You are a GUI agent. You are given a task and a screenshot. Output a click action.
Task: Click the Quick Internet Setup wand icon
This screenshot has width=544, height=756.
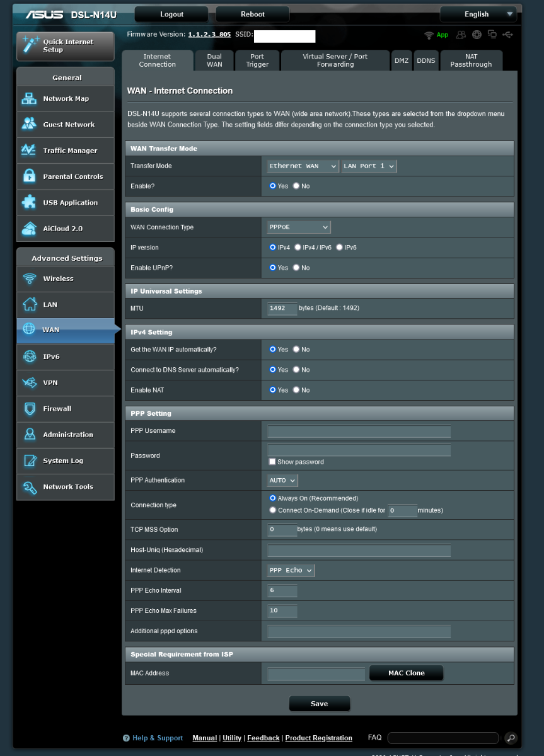click(30, 44)
